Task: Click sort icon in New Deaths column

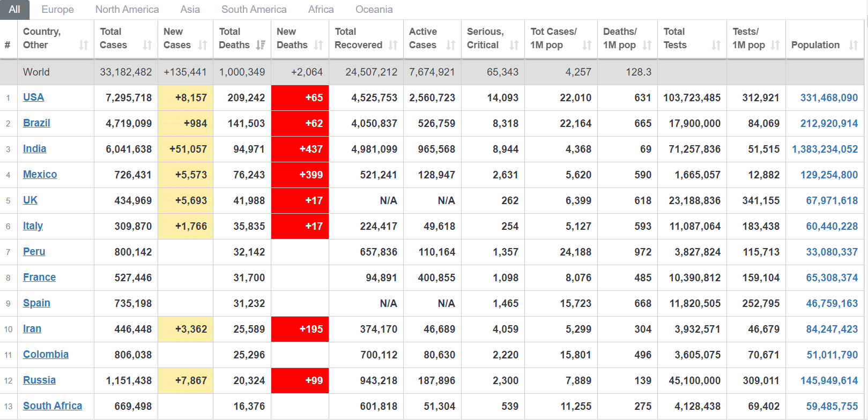Action: click(x=318, y=46)
